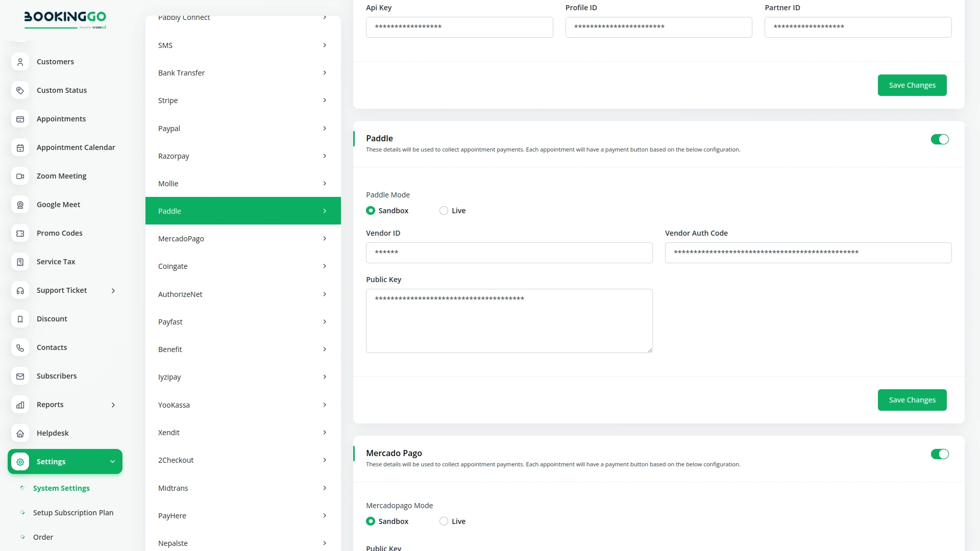
Task: Open the Customers section icon
Action: (x=20, y=62)
